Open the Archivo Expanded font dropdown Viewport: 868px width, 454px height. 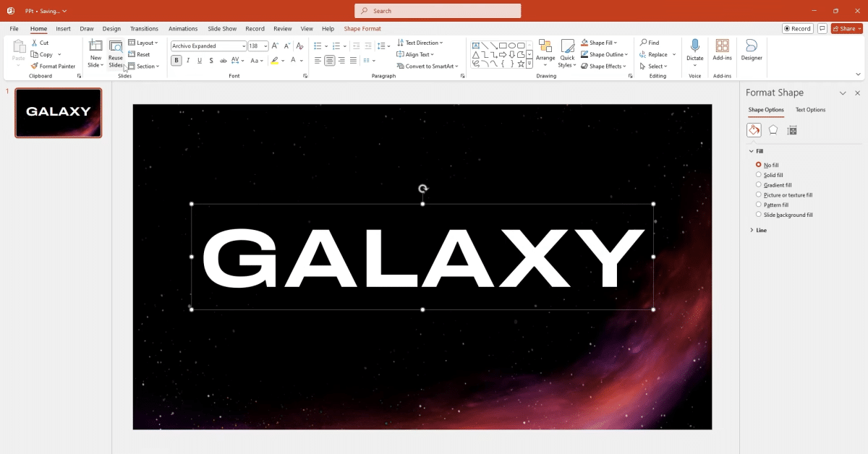pyautogui.click(x=244, y=45)
